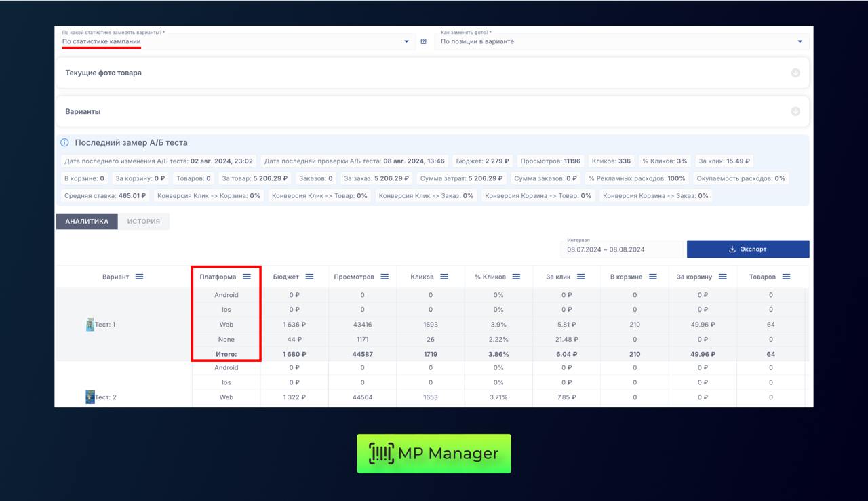Open the Просмотров column menu icon
Viewport: 868px width, 501px height.
click(384, 277)
